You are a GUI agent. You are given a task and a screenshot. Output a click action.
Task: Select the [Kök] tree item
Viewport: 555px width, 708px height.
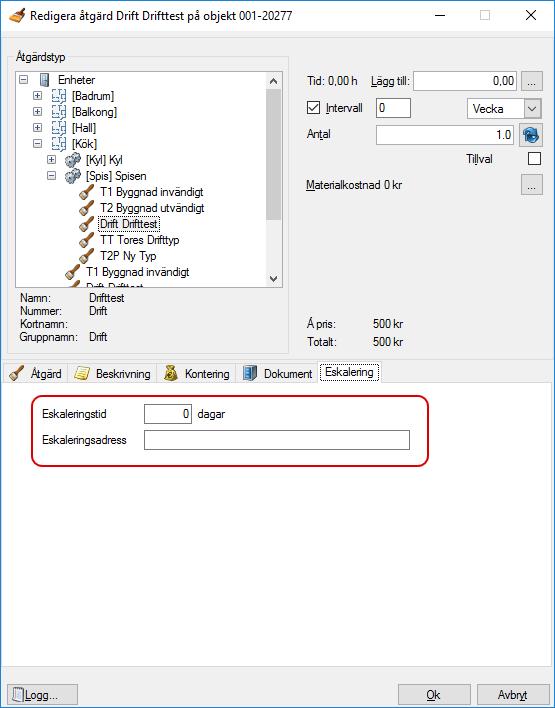pyautogui.click(x=84, y=144)
